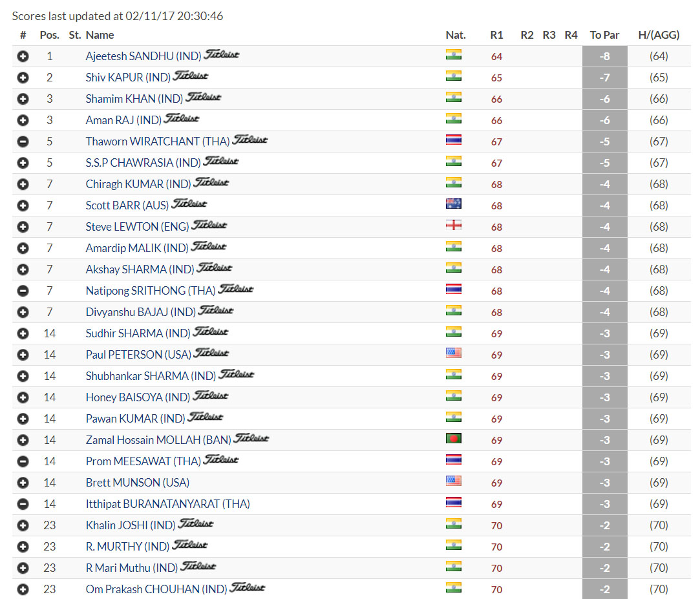Click England flag beside Steve LEWTON

(x=454, y=226)
